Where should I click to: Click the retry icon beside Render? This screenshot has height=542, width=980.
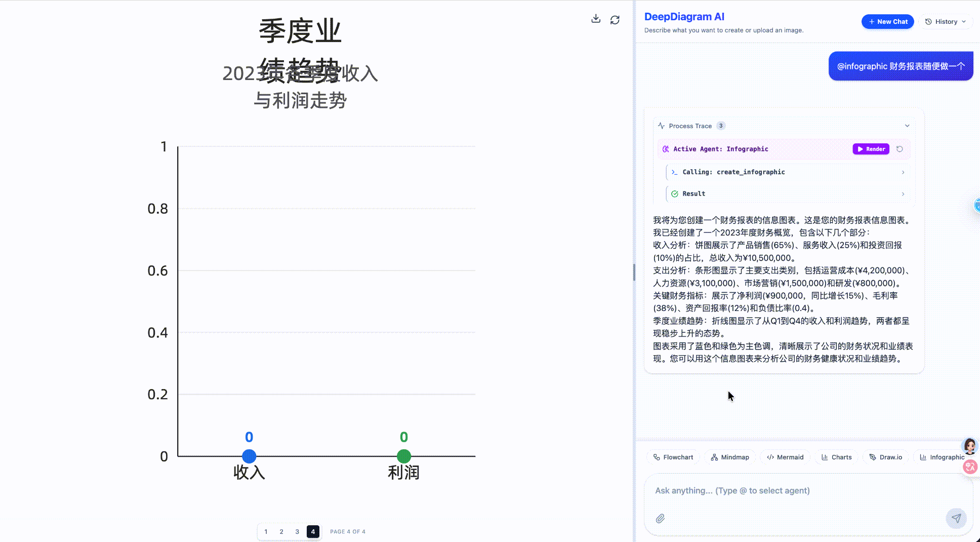(900, 149)
